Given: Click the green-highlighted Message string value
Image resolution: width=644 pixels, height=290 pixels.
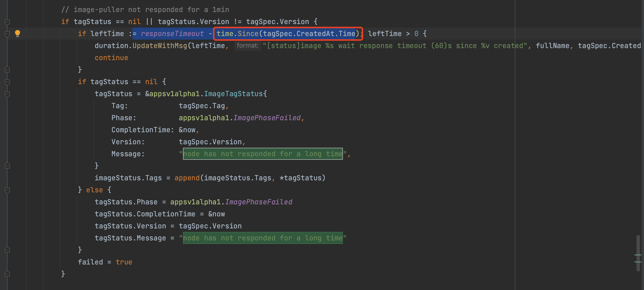Looking at the screenshot, I should [262, 154].
